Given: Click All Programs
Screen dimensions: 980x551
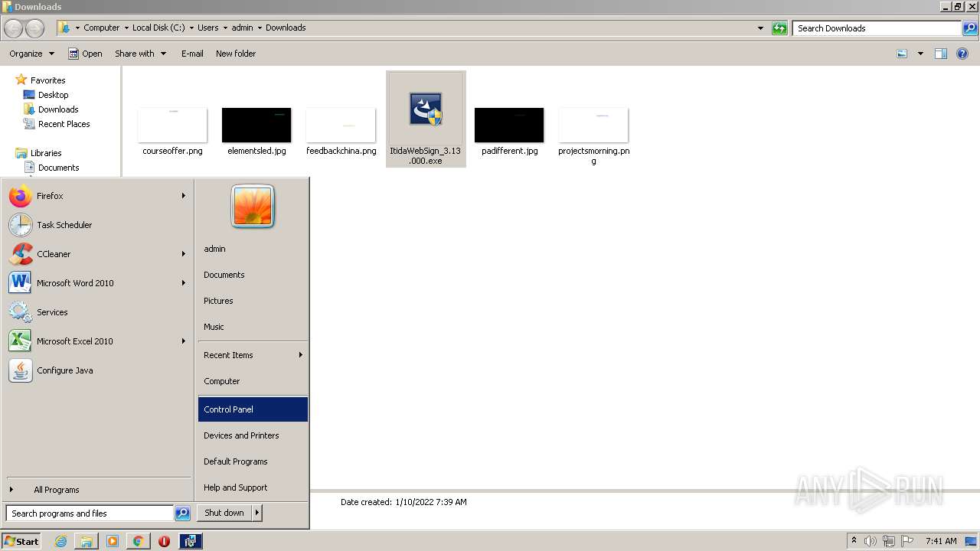Looking at the screenshot, I should click(57, 490).
